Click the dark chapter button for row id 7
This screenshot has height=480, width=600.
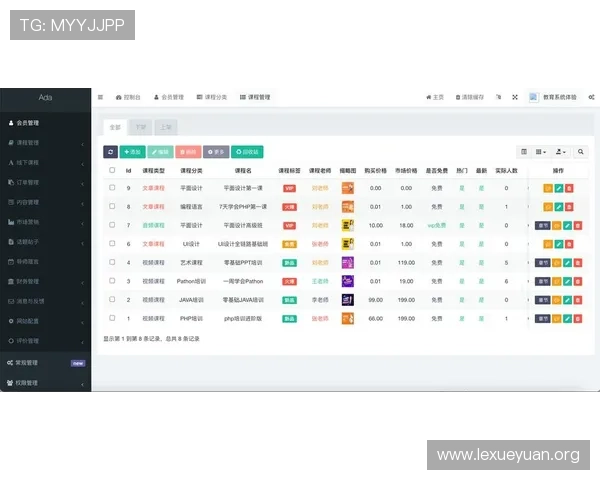(543, 225)
